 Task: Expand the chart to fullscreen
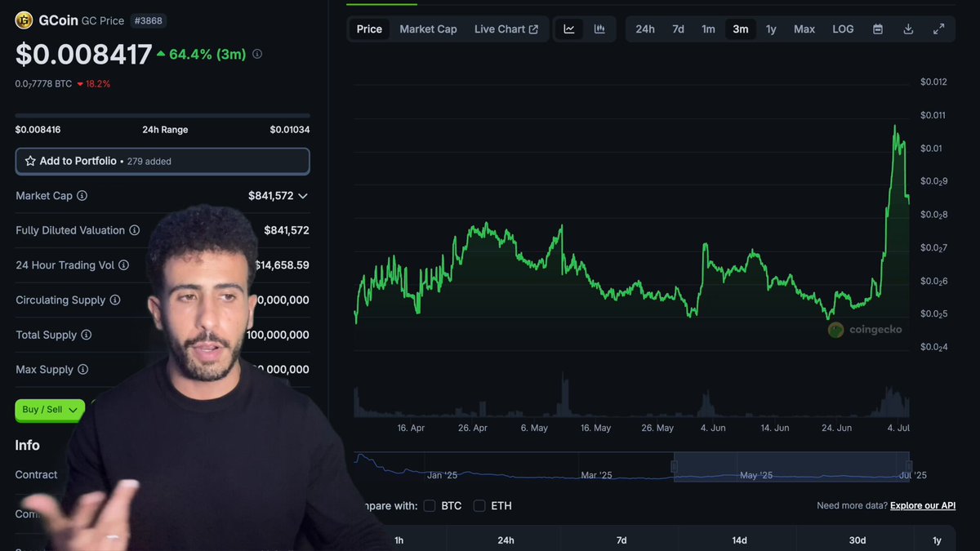938,29
